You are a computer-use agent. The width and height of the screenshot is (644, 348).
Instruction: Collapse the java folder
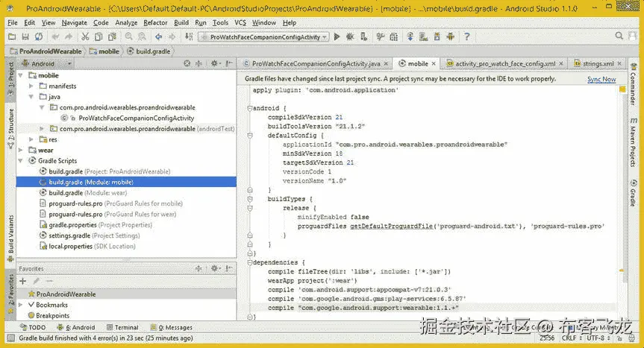click(x=31, y=97)
